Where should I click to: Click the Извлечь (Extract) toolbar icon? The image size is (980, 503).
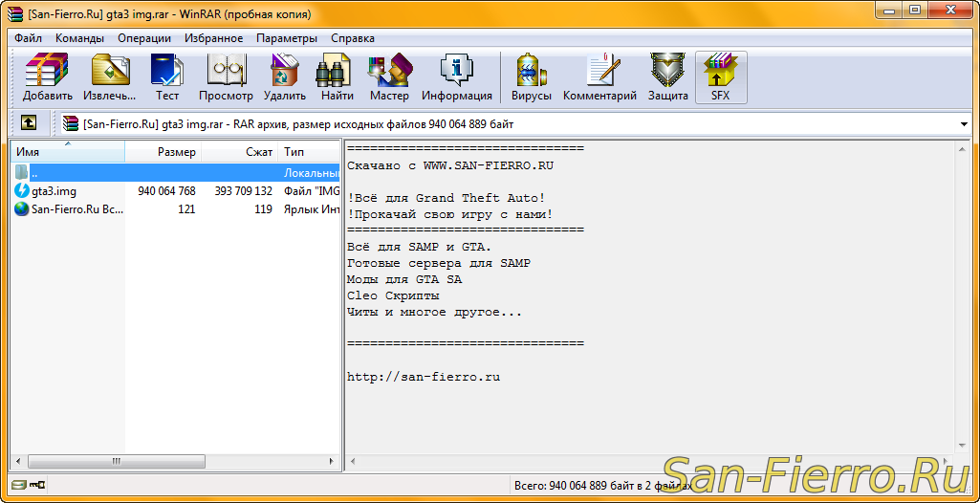click(109, 77)
